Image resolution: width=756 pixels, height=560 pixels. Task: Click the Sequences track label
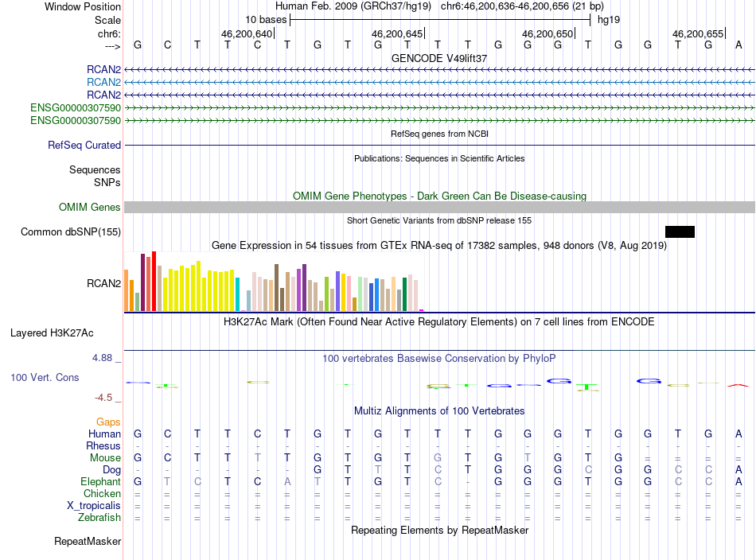point(95,169)
